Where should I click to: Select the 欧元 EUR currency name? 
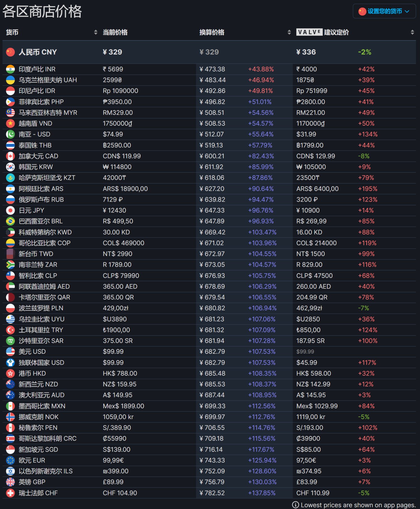[x=32, y=461]
